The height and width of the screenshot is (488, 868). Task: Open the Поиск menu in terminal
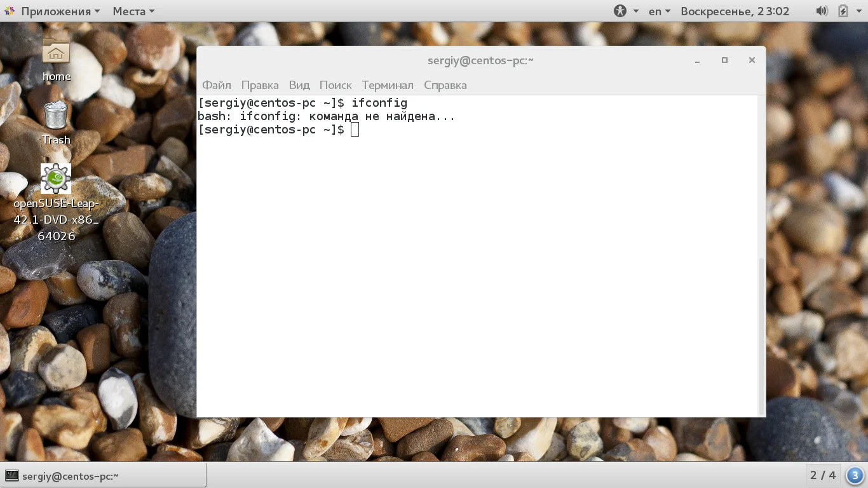[336, 85]
